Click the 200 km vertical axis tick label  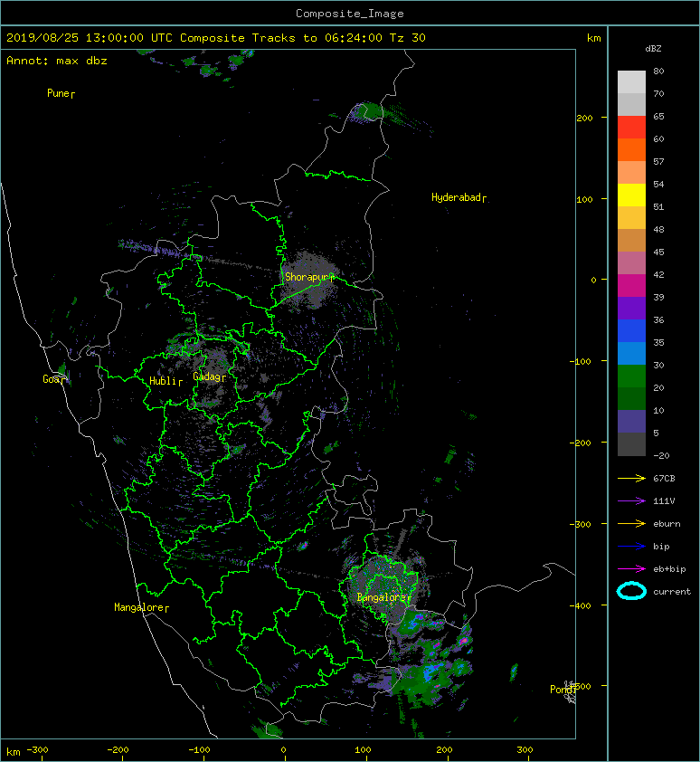584,118
